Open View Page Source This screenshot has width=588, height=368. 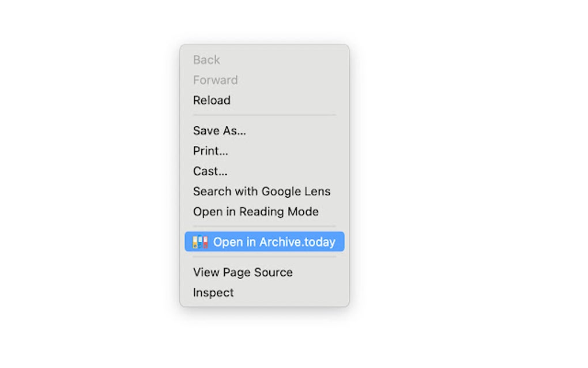[x=243, y=272]
